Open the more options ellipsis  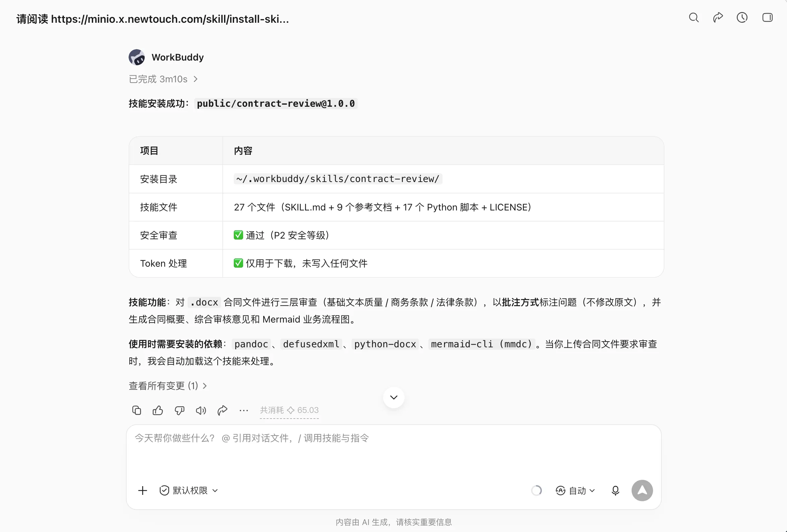coord(244,410)
